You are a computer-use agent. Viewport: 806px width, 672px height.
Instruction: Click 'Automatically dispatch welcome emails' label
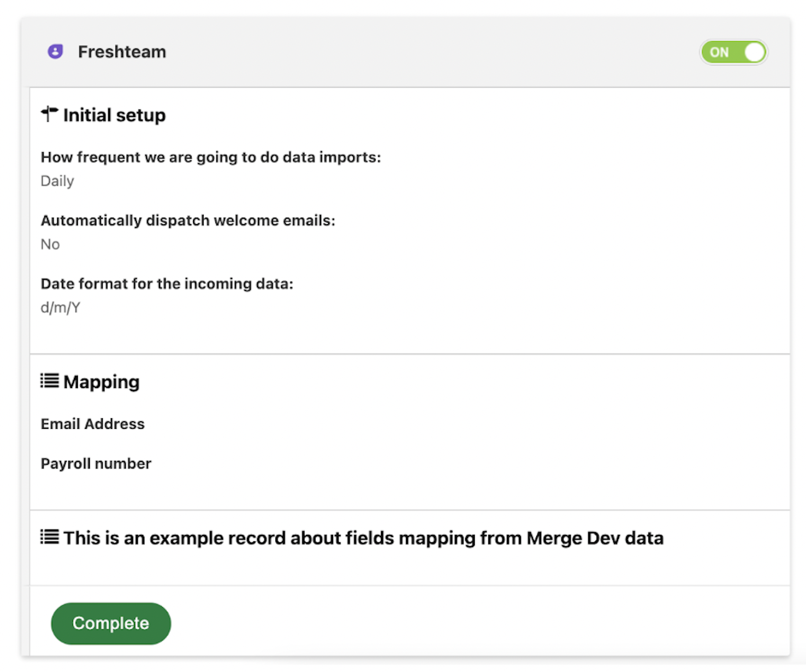point(188,220)
